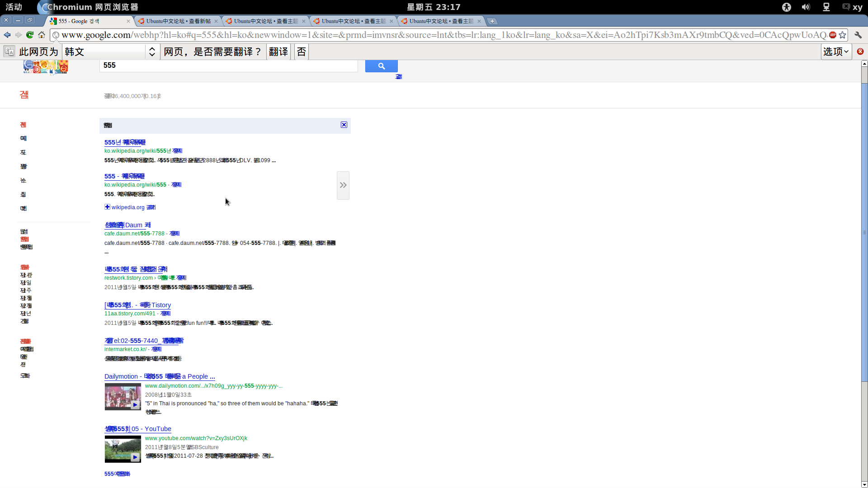Open the network indicator in top panel
The image size is (868, 488).
(x=826, y=7)
